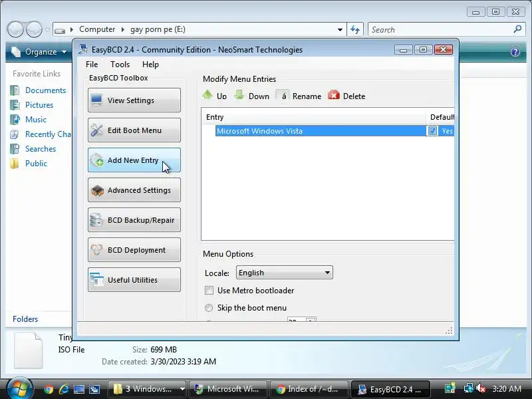Click the Public folder icon
Image resolution: width=532 pixels, height=399 pixels.
(x=15, y=163)
